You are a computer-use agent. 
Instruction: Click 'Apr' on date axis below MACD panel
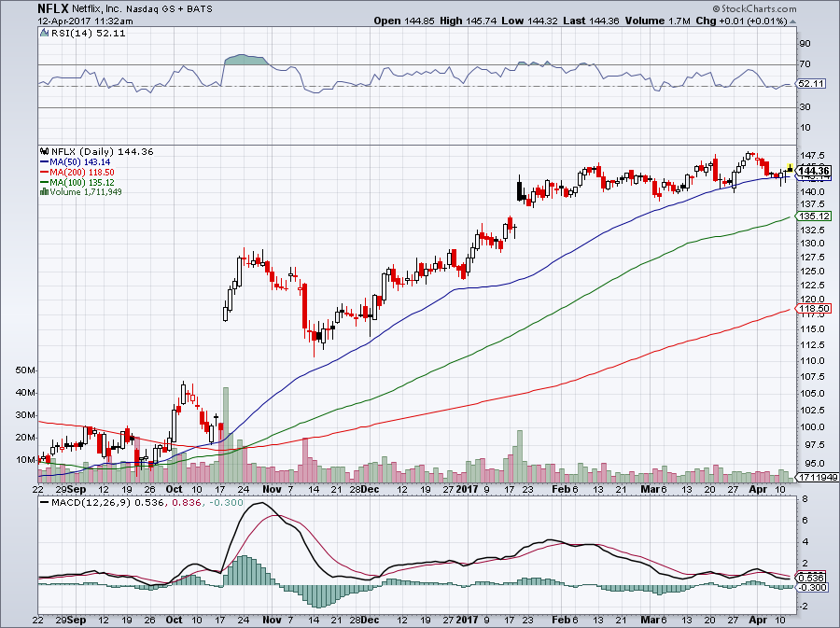758,620
